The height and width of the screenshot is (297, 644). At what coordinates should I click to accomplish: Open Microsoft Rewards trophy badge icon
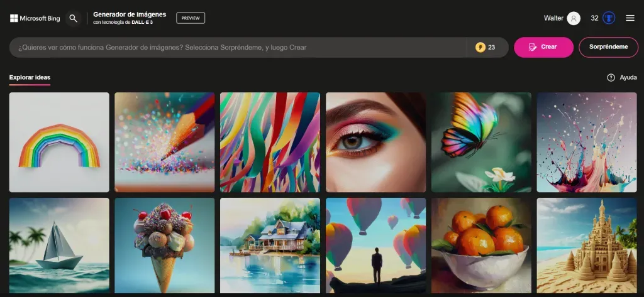pos(609,18)
